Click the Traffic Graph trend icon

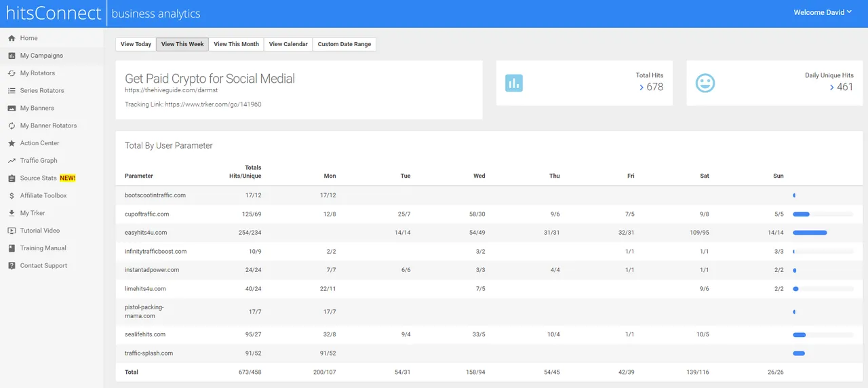12,161
